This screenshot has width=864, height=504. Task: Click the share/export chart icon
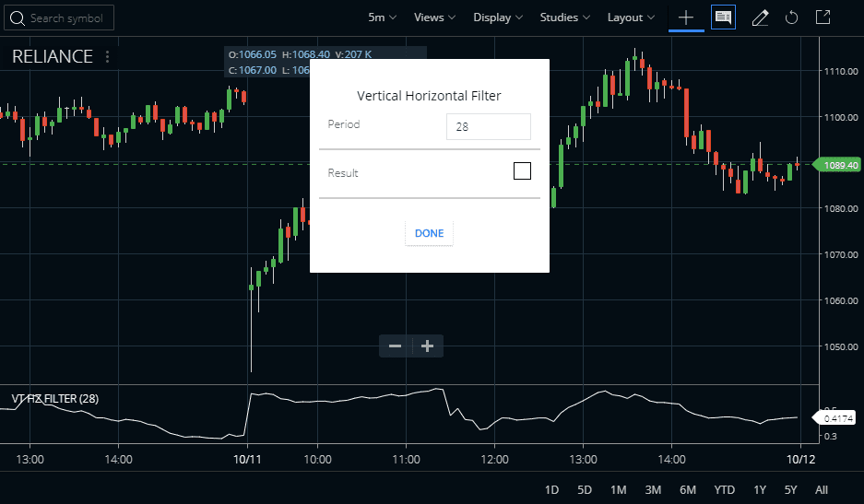point(823,18)
